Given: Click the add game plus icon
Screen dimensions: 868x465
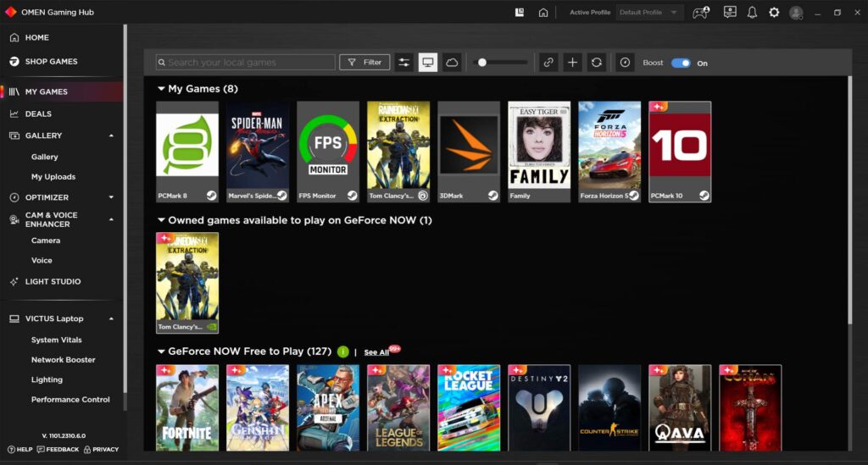Looking at the screenshot, I should point(572,63).
